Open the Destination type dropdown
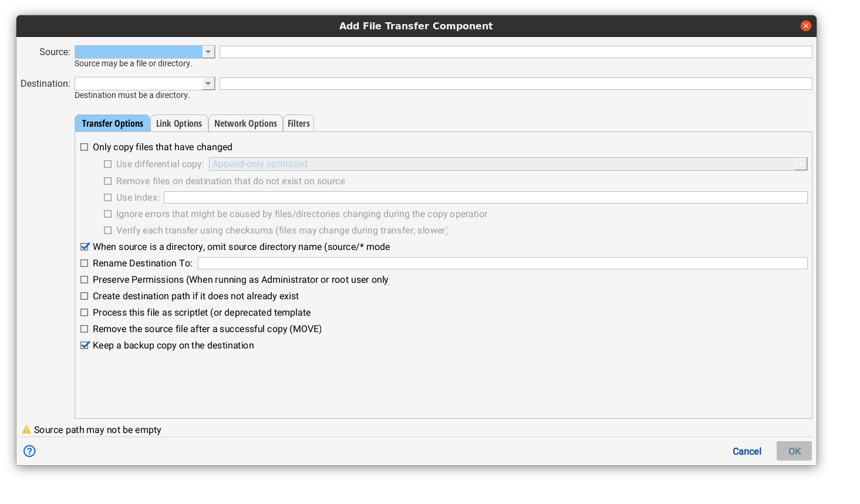860x504 pixels. [x=208, y=83]
